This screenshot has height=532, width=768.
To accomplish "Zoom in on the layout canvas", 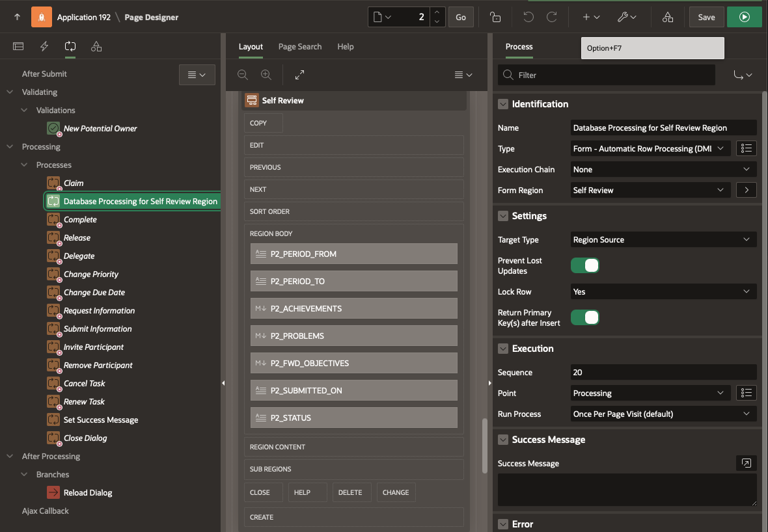I will 266,75.
